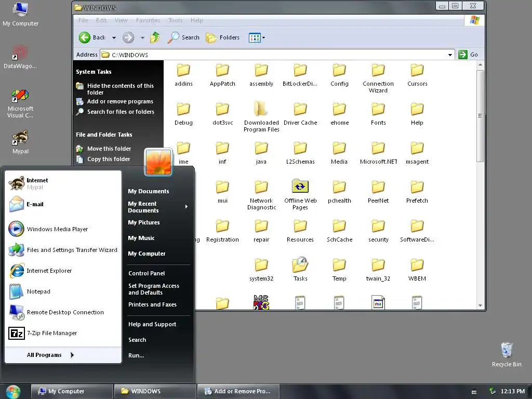Go up one folder level
532x399 pixels.
[155, 37]
